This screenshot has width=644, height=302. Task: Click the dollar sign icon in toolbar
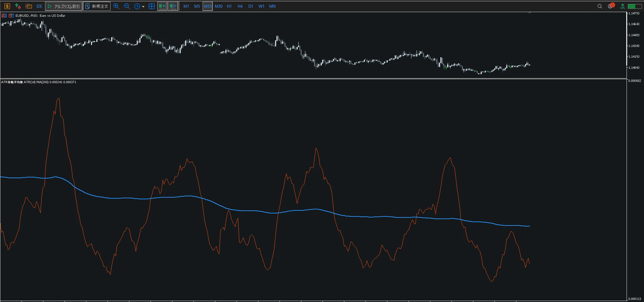(7, 6)
